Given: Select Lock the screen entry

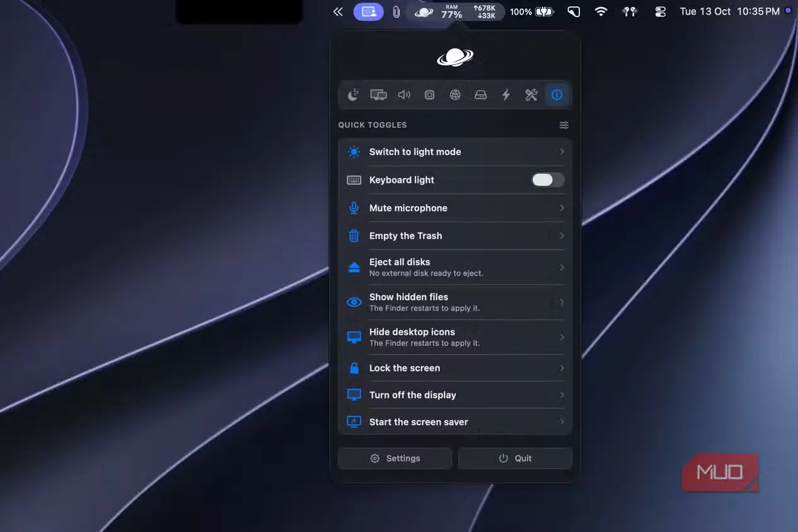Looking at the screenshot, I should pyautogui.click(x=455, y=368).
